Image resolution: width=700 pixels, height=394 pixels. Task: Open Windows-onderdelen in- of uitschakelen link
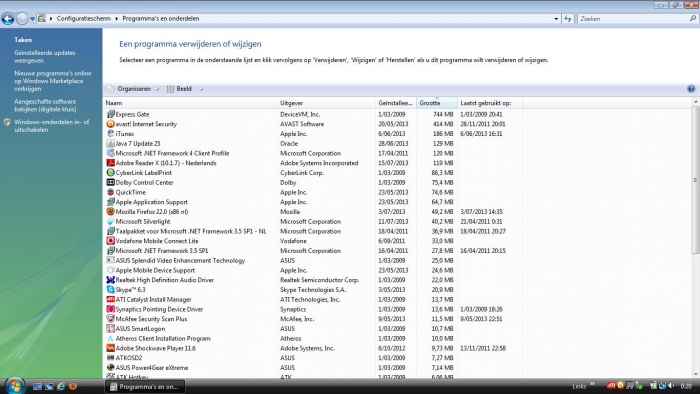51,126
